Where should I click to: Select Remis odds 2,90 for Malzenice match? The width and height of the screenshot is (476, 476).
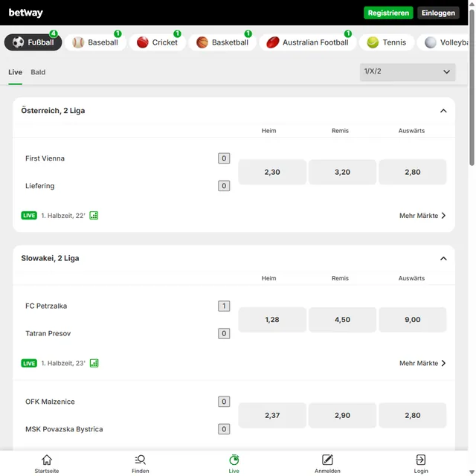(342, 415)
